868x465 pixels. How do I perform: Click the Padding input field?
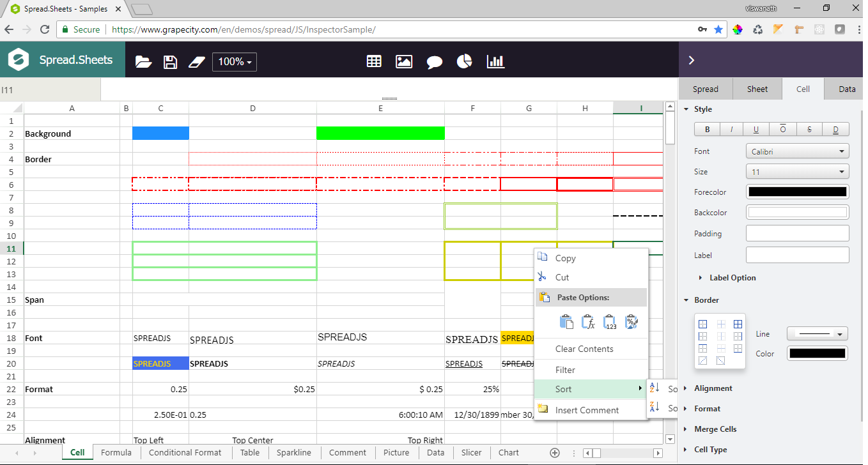(797, 234)
